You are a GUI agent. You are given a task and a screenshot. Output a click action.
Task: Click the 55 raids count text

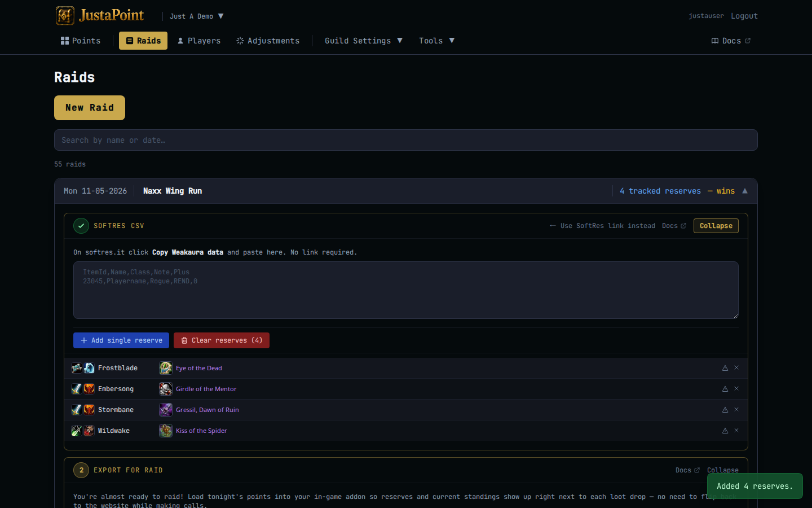point(70,164)
